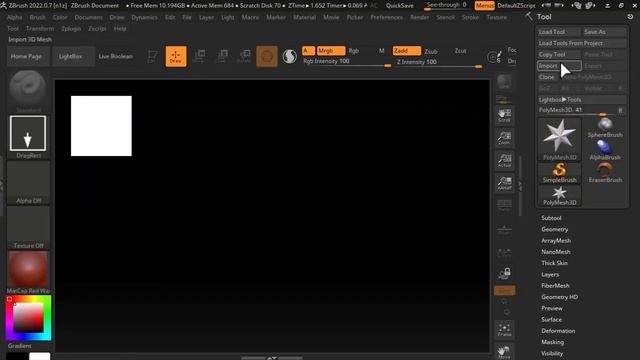Click the Actual size icon
This screenshot has width=640, height=360.
click(x=504, y=160)
